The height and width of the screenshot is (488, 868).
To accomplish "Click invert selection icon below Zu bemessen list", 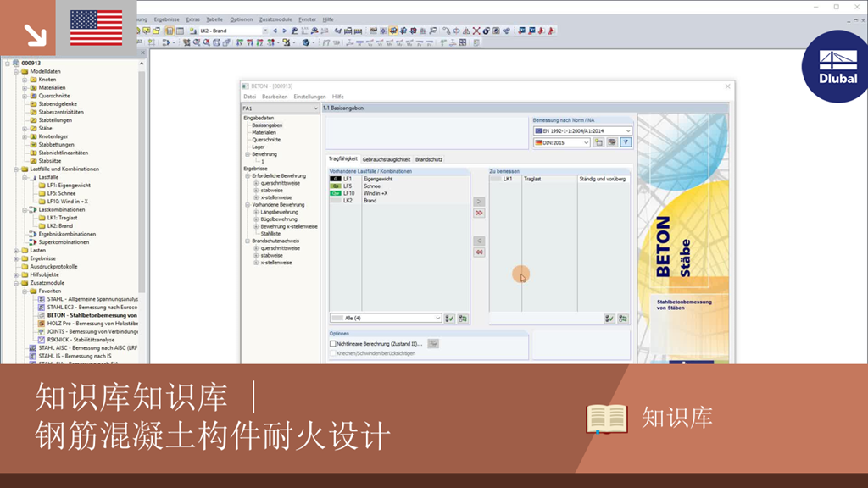I will (623, 319).
